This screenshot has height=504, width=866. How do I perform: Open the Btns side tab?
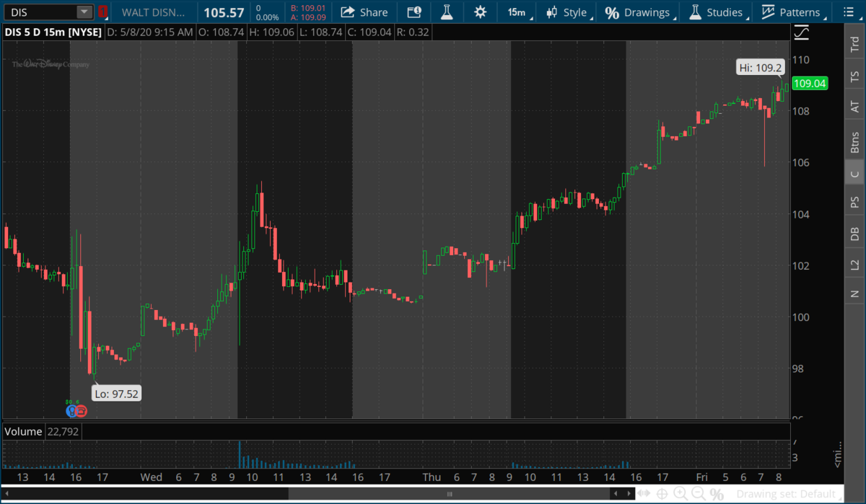(x=855, y=142)
